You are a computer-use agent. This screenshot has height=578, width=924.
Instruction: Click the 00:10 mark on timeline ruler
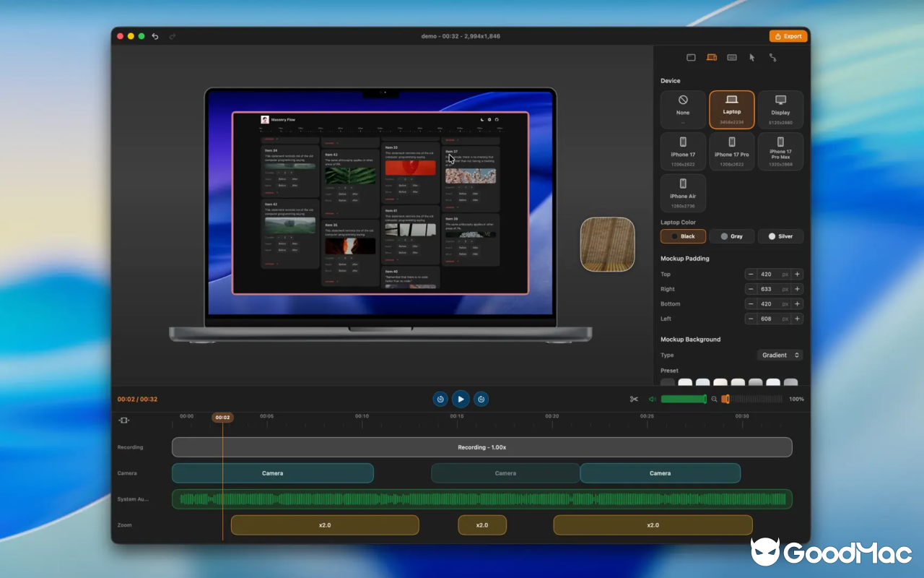(x=362, y=416)
